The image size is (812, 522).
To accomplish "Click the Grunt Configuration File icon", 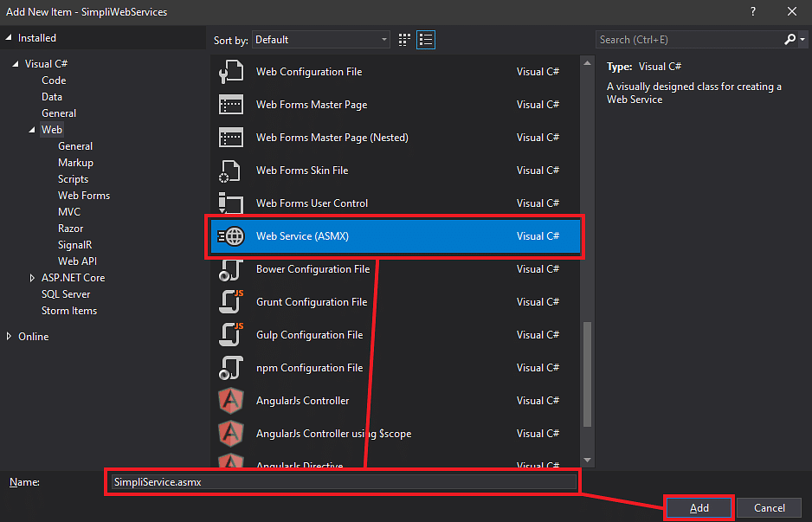I will [x=231, y=302].
